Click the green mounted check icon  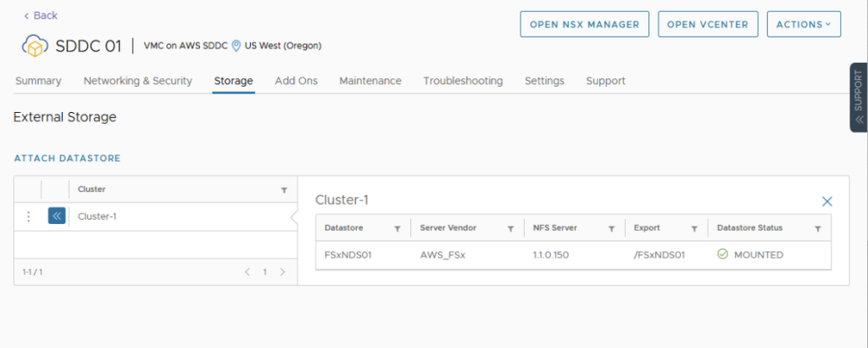pos(722,255)
